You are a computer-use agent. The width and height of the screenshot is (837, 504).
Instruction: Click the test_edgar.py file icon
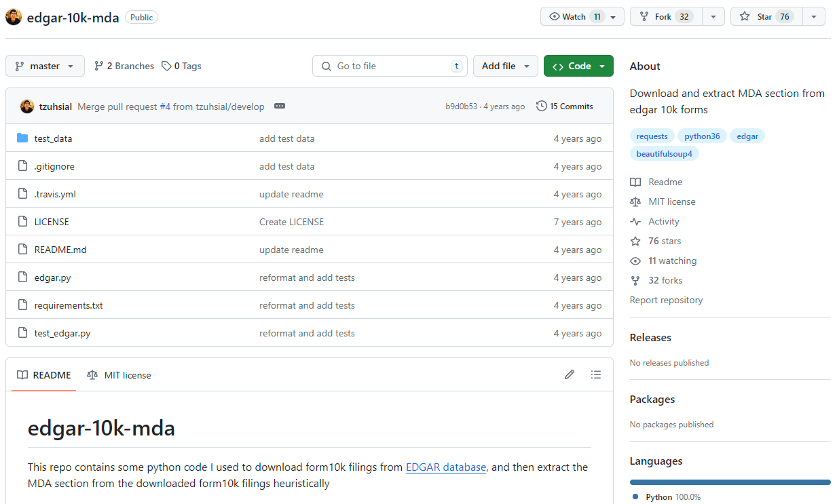(x=22, y=333)
